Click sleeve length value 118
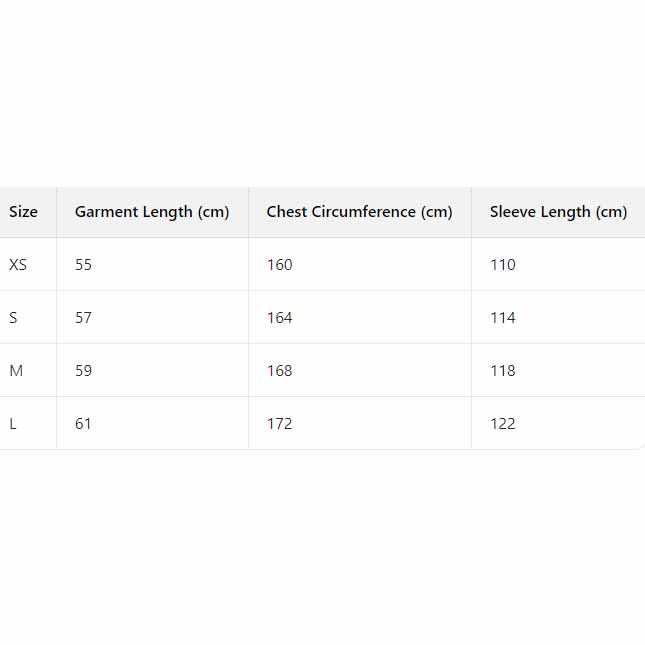This screenshot has width=645, height=645. [x=503, y=371]
